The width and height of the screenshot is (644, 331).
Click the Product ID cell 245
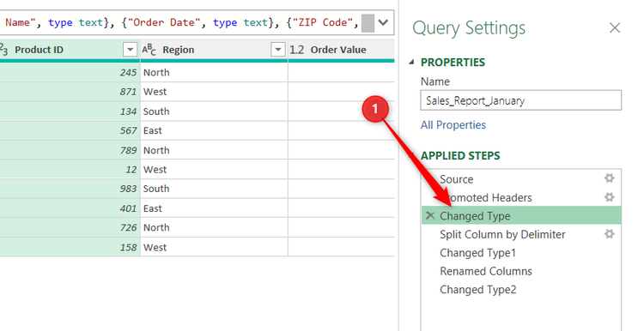pyautogui.click(x=70, y=72)
